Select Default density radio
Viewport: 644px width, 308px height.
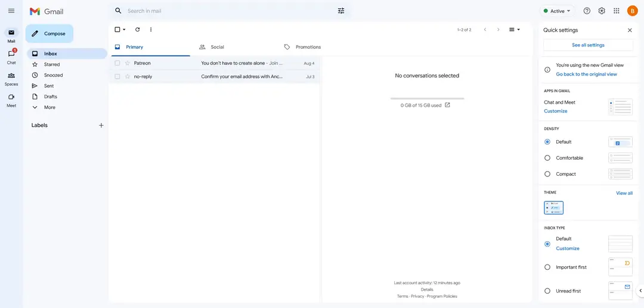[547, 142]
